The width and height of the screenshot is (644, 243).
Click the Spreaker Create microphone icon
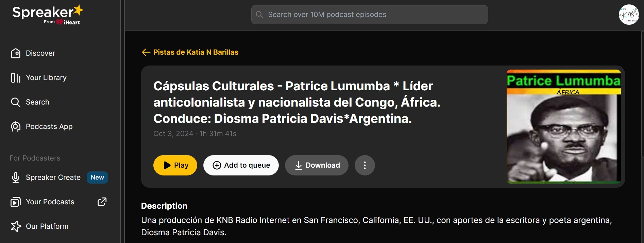(16, 177)
